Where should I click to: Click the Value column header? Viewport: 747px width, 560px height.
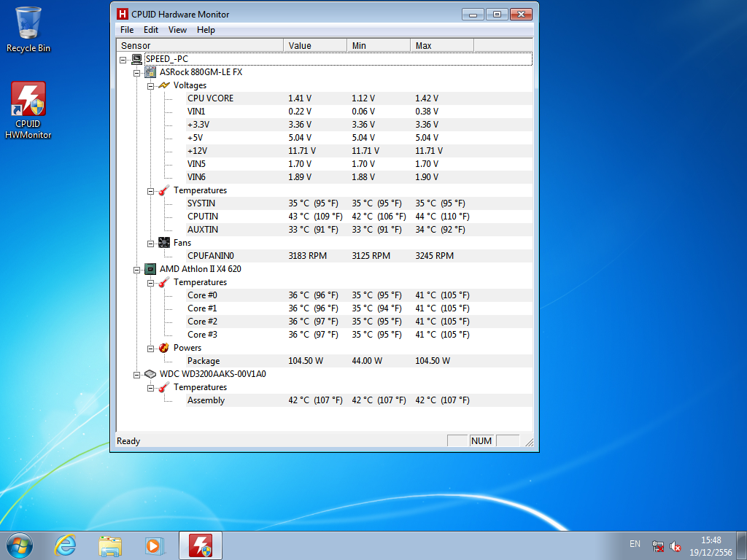coord(315,45)
